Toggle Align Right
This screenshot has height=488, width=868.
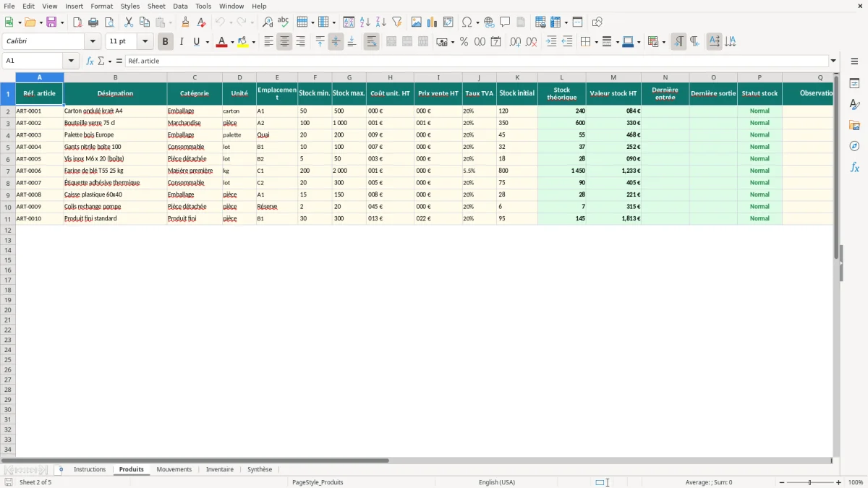300,42
